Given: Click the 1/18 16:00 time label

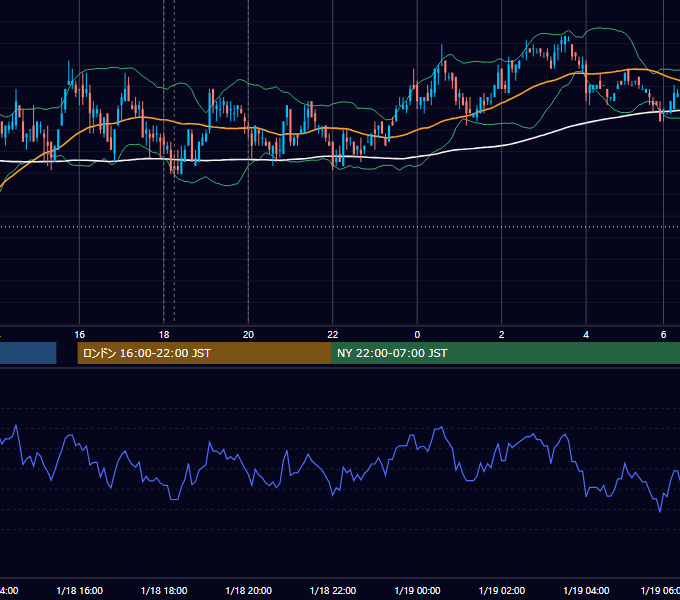Looking at the screenshot, I should click(79, 590).
